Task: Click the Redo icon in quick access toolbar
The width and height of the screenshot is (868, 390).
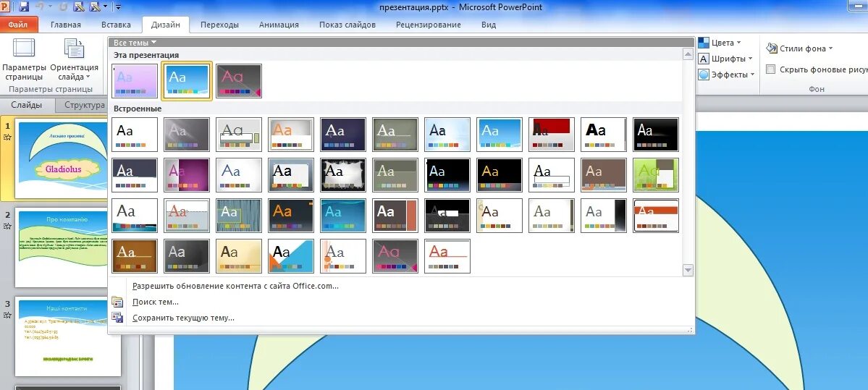Action: coord(63,7)
